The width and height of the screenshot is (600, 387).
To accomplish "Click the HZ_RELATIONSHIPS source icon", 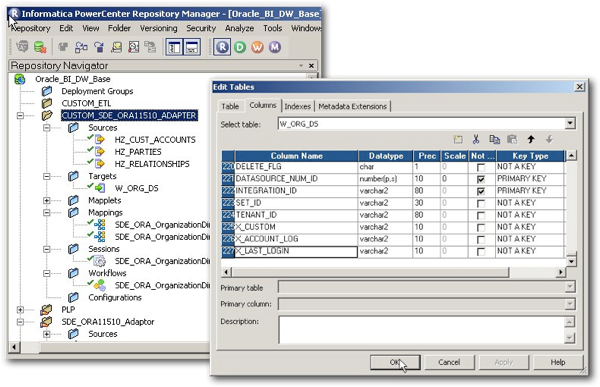I will [100, 164].
